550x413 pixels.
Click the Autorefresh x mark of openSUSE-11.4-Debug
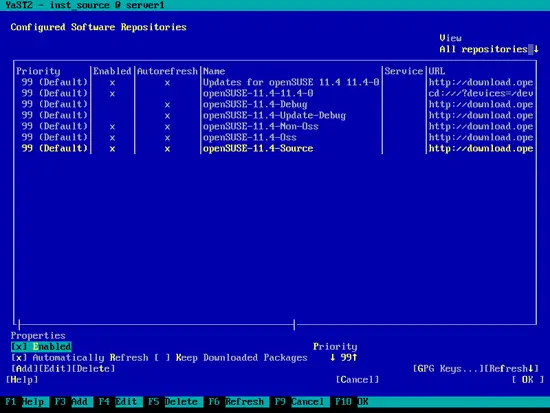click(167, 105)
